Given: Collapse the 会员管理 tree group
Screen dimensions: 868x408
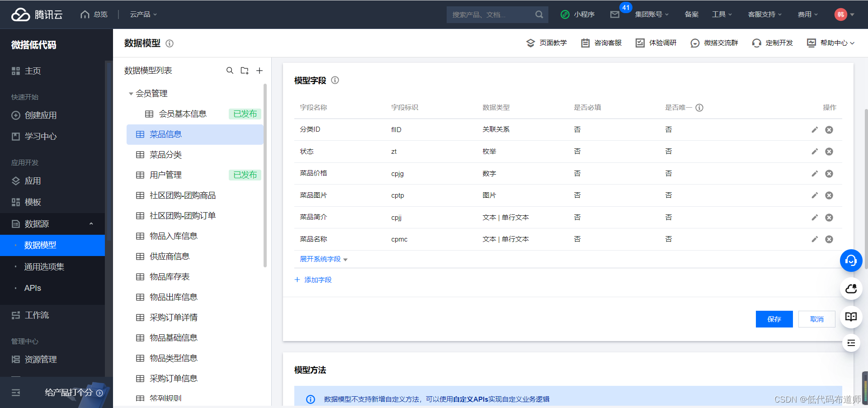Looking at the screenshot, I should pos(131,94).
